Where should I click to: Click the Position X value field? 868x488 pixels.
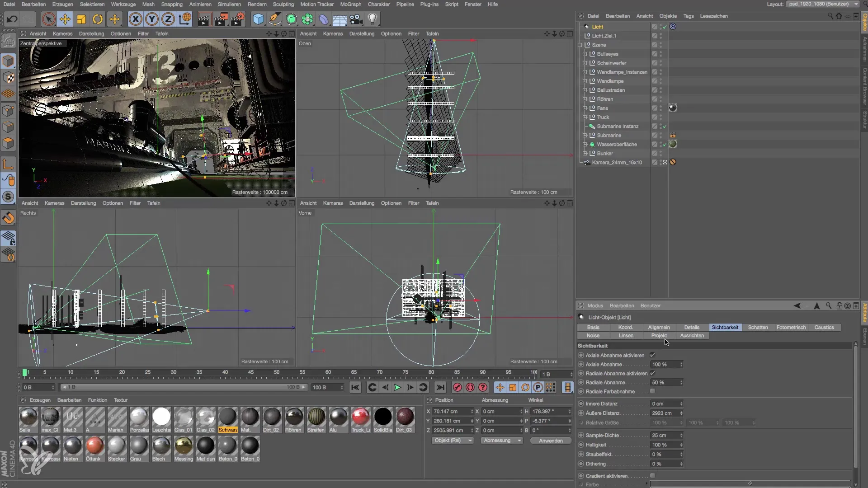click(453, 411)
